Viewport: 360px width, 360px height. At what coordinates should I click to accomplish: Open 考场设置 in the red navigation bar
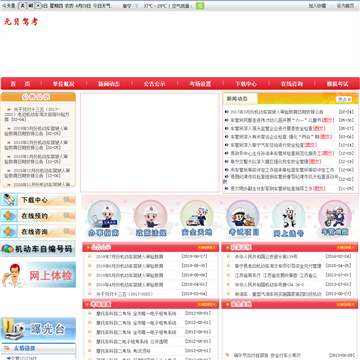tap(200, 84)
